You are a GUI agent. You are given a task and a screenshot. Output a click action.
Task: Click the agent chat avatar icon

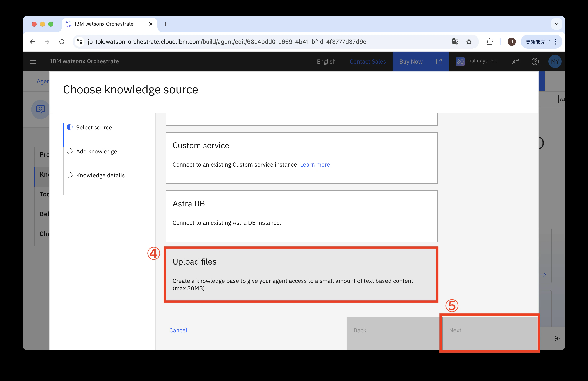point(41,109)
